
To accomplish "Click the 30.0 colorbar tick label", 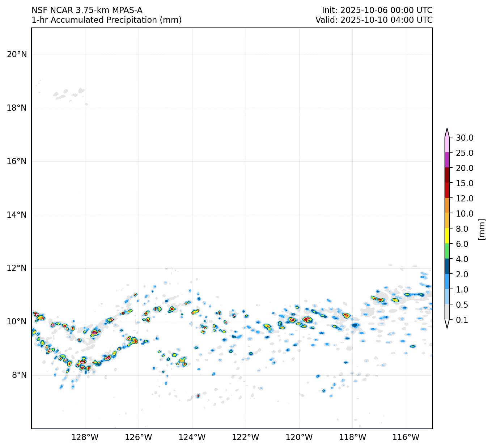I will point(465,138).
